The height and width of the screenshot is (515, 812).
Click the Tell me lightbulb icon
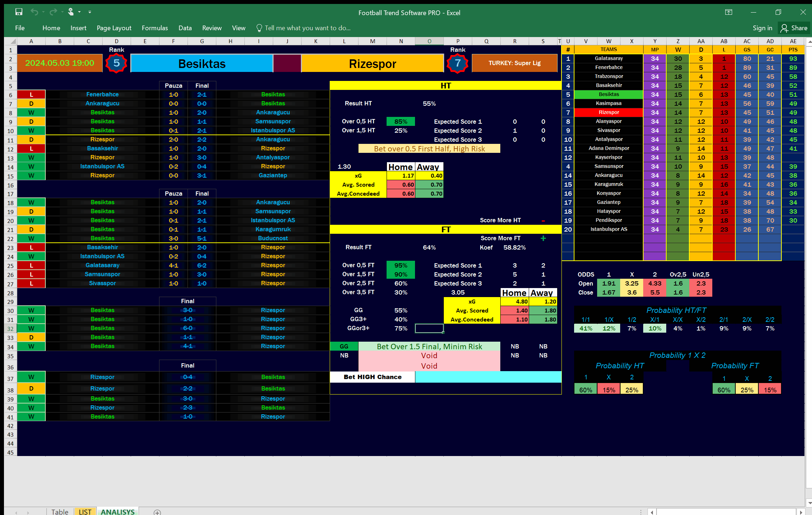pos(259,28)
